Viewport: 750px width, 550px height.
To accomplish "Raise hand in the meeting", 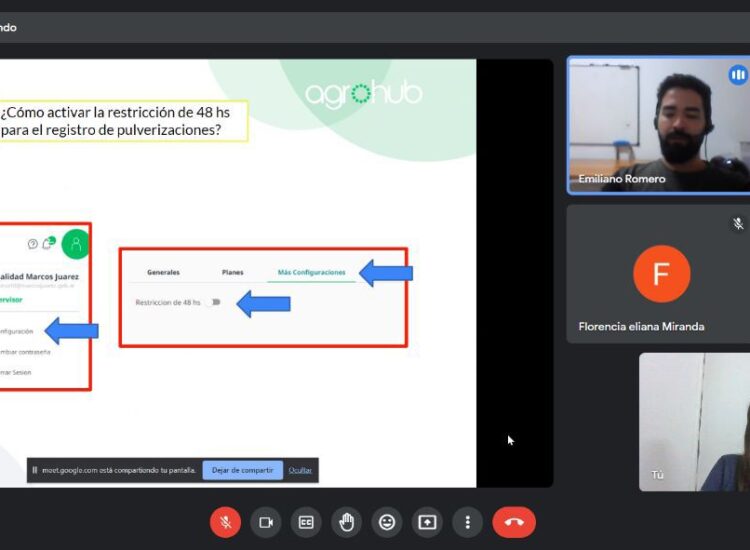I will pos(347,522).
